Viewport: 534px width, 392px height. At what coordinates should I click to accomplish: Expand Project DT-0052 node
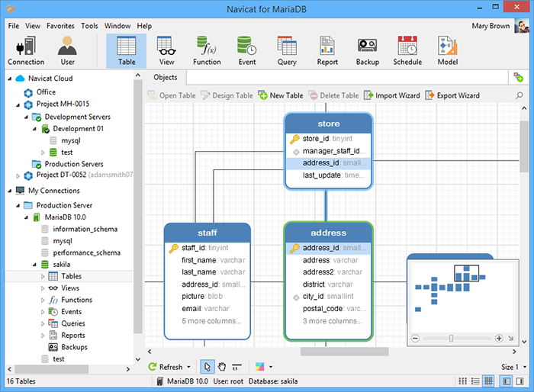point(18,175)
